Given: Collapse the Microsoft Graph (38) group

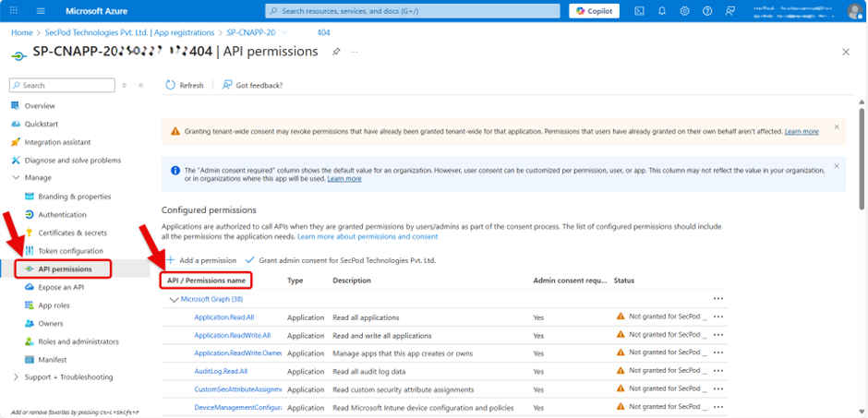Looking at the screenshot, I should point(174,299).
